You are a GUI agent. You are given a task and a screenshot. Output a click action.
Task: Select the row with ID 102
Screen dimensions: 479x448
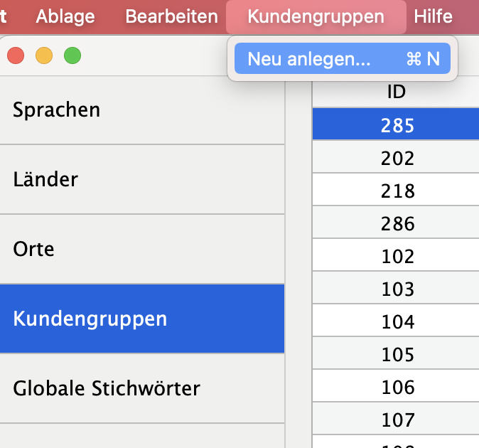point(396,257)
